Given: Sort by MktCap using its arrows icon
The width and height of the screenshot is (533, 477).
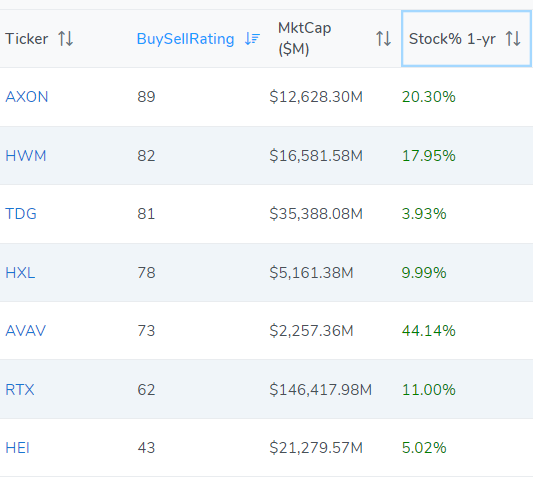Looking at the screenshot, I should [x=383, y=38].
